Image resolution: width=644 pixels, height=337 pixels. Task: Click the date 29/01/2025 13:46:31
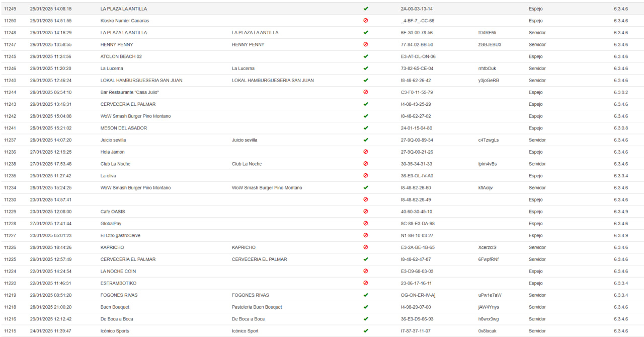click(51, 104)
